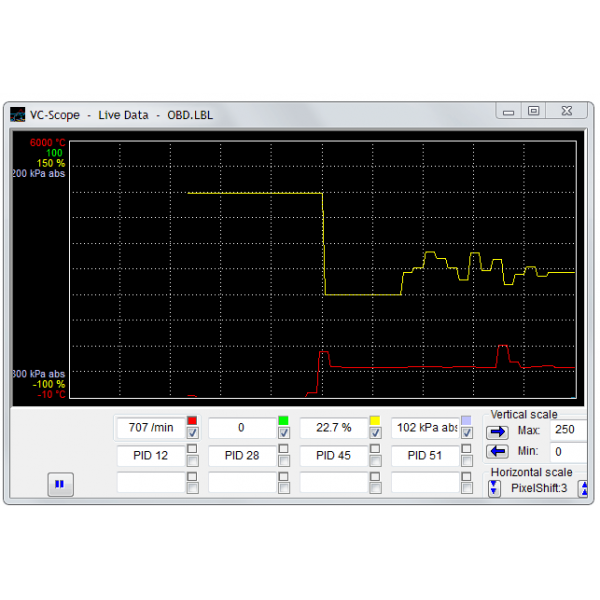
Task: Select the channel field showing 0
Action: click(242, 427)
